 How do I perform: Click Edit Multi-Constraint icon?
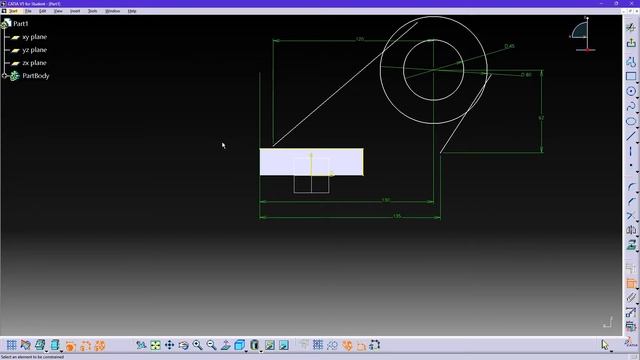coord(631,327)
